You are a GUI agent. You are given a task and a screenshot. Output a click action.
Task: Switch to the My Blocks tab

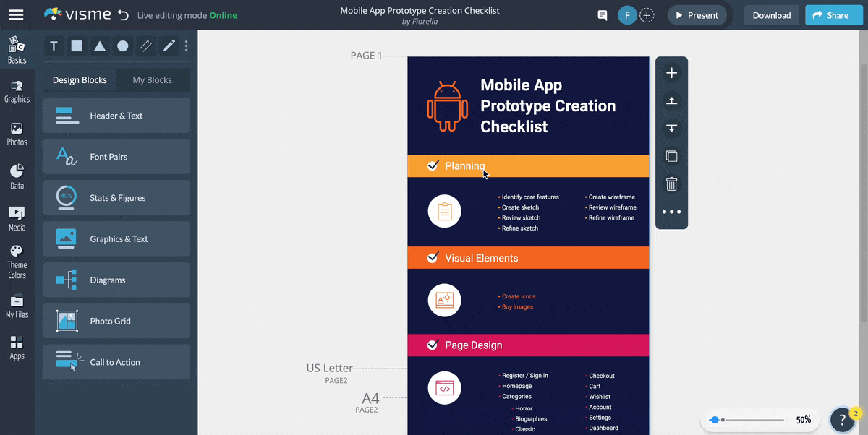152,80
